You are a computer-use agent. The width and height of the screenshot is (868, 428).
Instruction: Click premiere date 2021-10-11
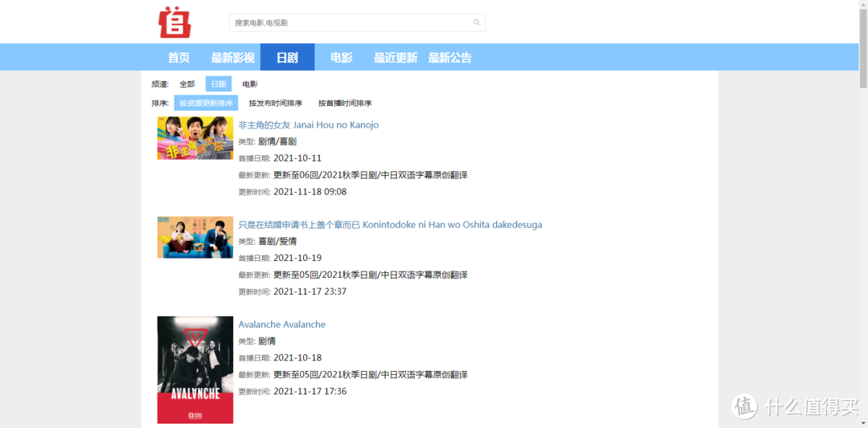(x=297, y=158)
